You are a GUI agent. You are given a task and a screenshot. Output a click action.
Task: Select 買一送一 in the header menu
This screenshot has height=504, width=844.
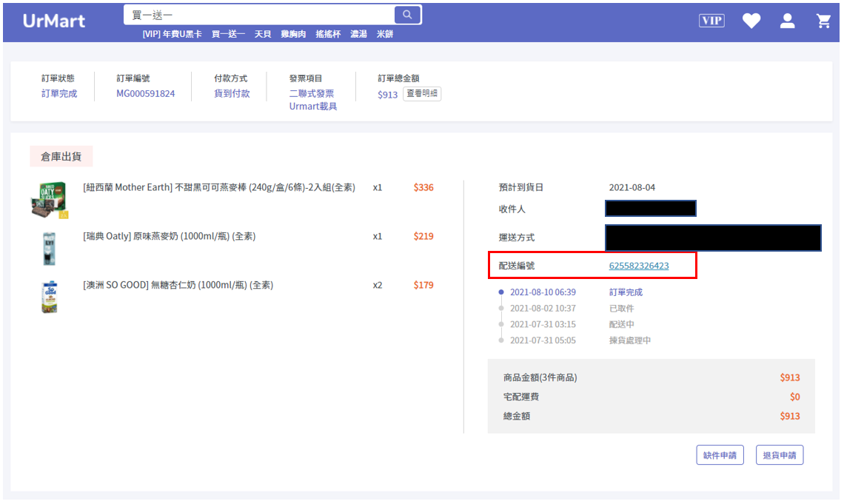pyautogui.click(x=228, y=34)
